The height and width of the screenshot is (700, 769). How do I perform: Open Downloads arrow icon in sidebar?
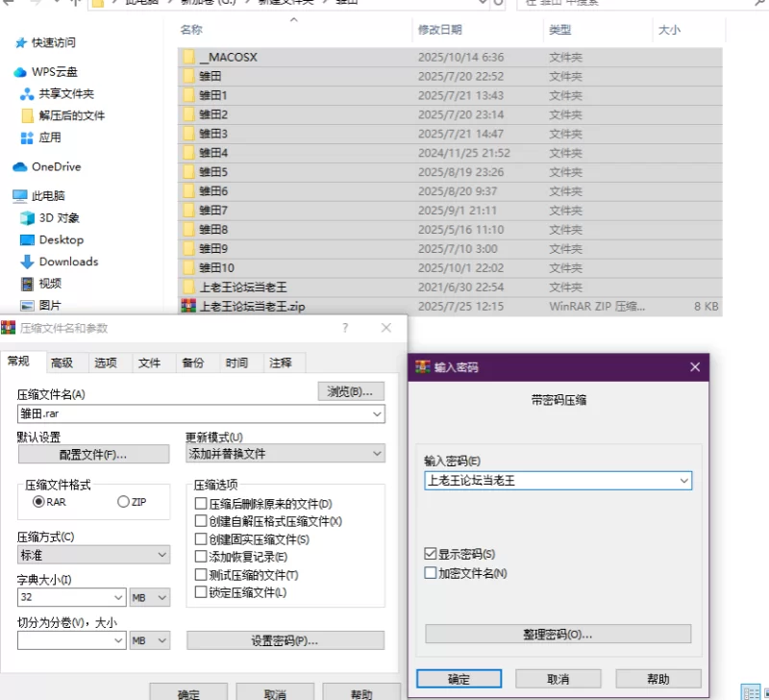coord(27,262)
